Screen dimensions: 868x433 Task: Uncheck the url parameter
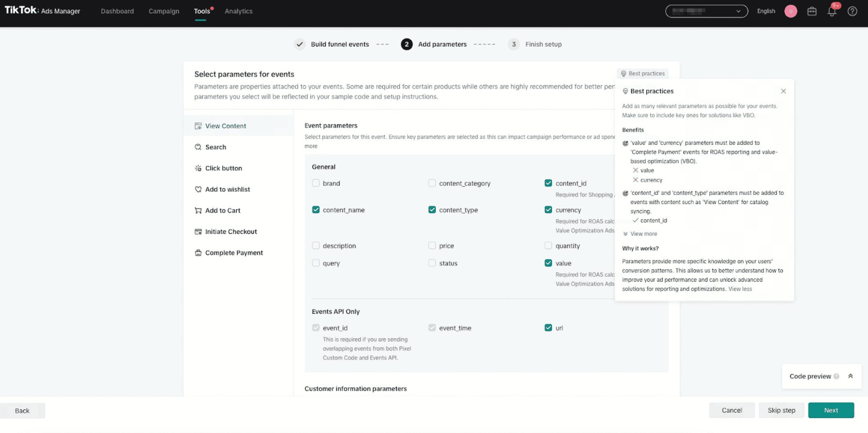(548, 328)
